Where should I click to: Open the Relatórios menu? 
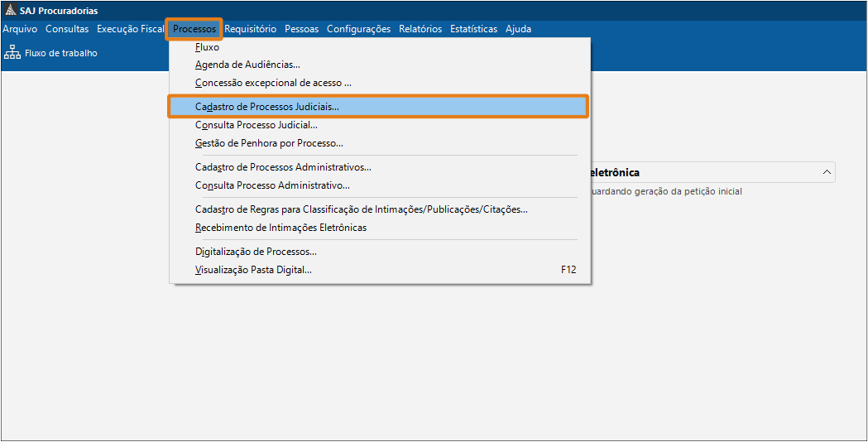[x=420, y=29]
